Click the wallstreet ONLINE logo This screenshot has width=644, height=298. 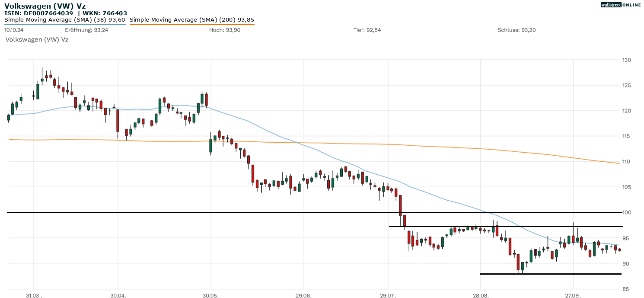621,5
